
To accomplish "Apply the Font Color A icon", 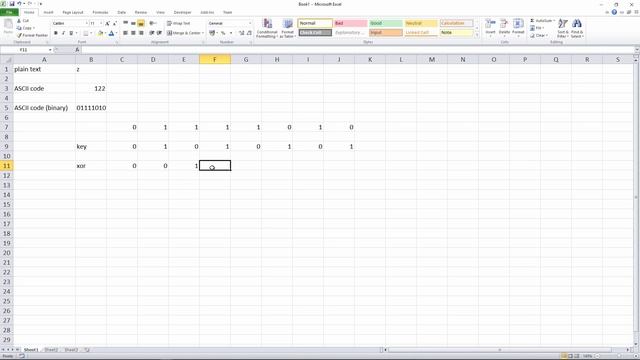I will pyautogui.click(x=111, y=33).
